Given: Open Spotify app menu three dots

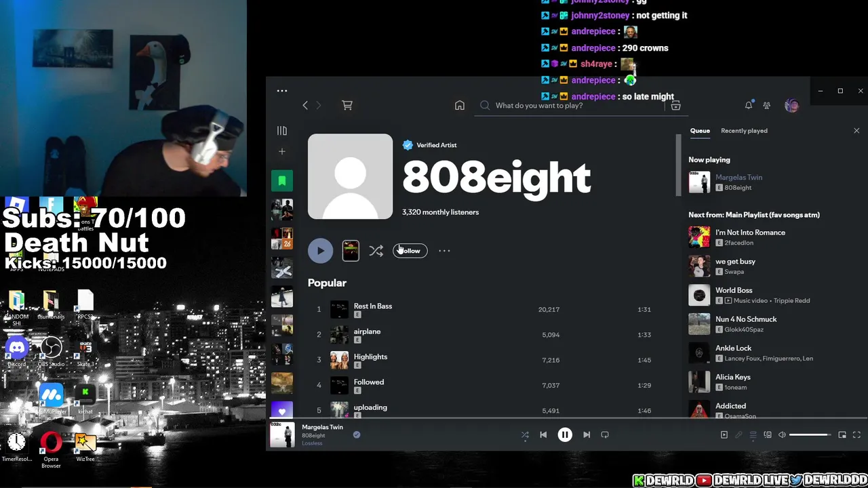Looking at the screenshot, I should 282,91.
